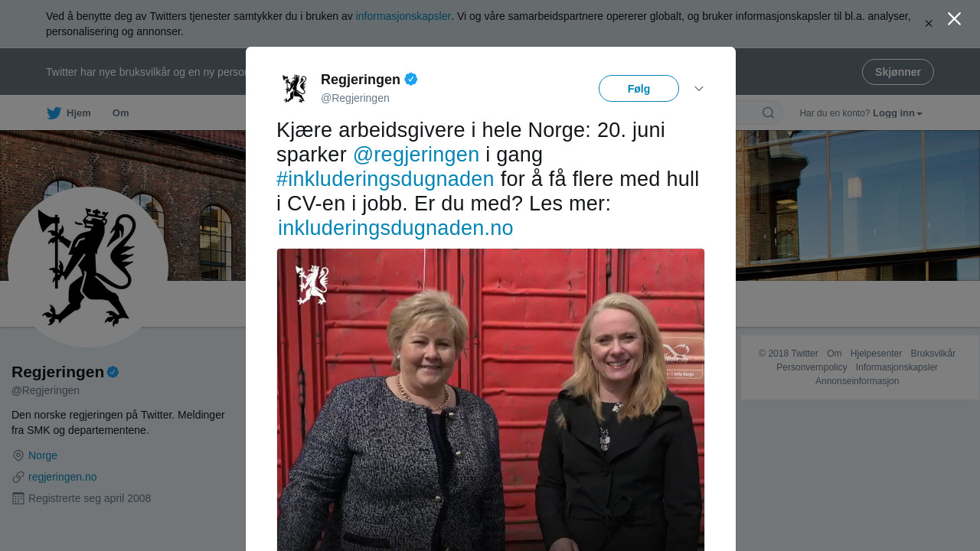Close the tweet overlay with large X
980x551 pixels.
[x=954, y=19]
